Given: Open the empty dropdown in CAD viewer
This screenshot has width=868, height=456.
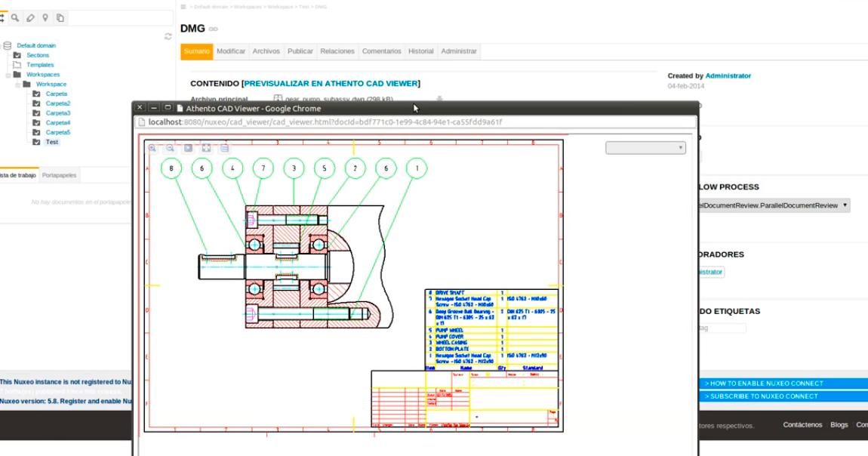Looking at the screenshot, I should point(645,148).
